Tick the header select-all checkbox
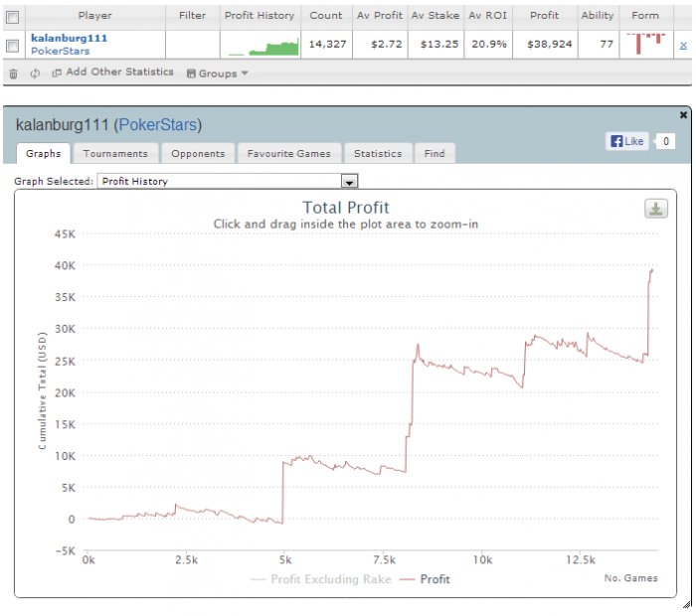696x616 pixels. coord(12,17)
